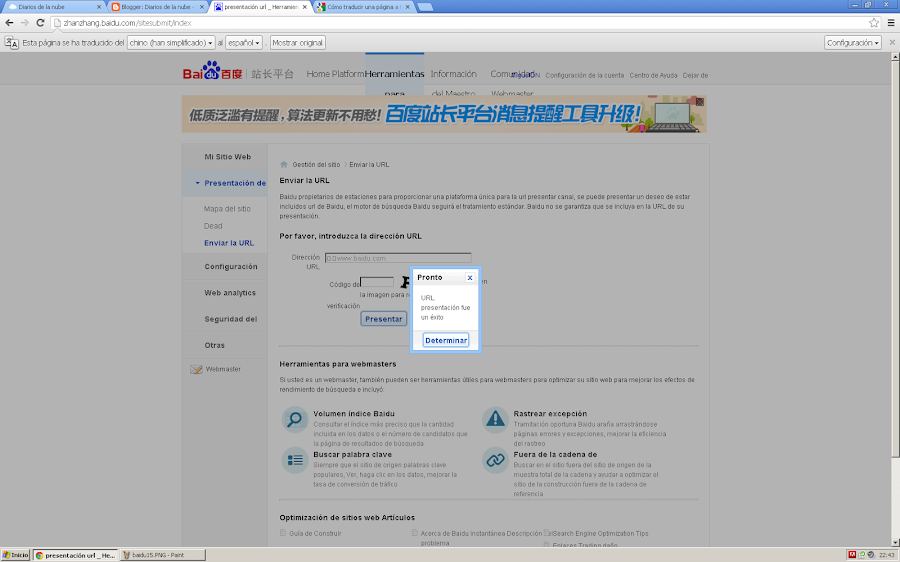The width and height of the screenshot is (900, 562).
Task: Click the Fuera de la cadena link icon
Action: pos(495,460)
